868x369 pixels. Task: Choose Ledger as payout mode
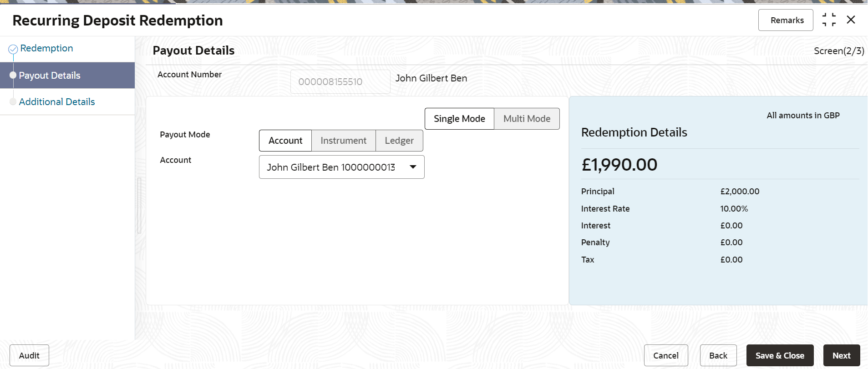click(x=399, y=141)
